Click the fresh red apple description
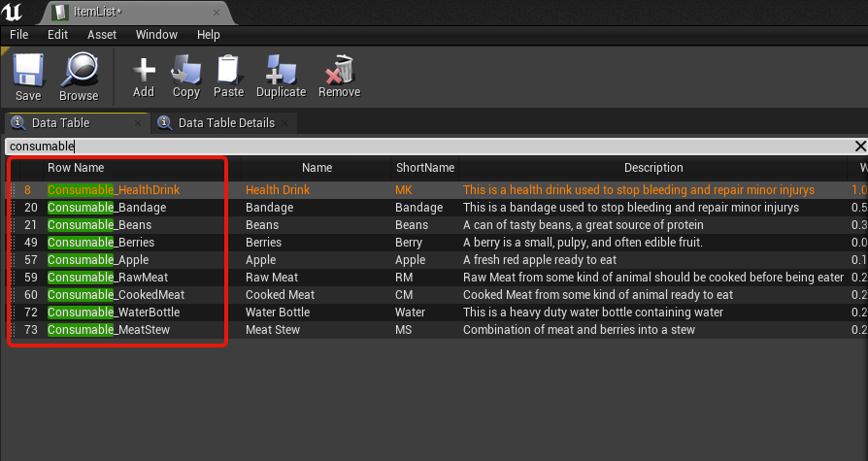This screenshot has height=461, width=868. point(540,259)
